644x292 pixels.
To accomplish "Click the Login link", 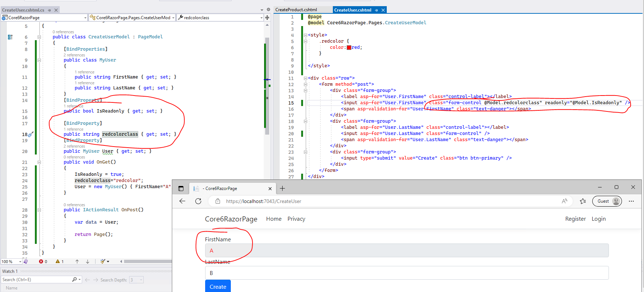I will tap(599, 219).
